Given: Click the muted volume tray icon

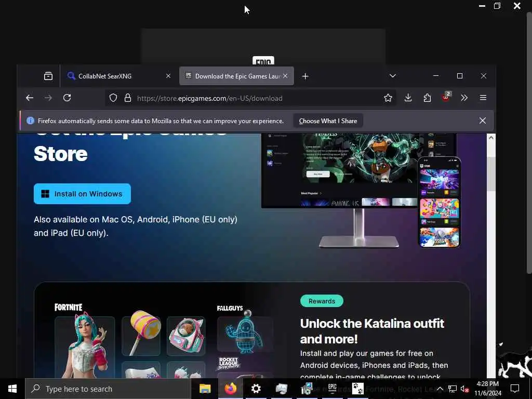Looking at the screenshot, I should (464, 389).
